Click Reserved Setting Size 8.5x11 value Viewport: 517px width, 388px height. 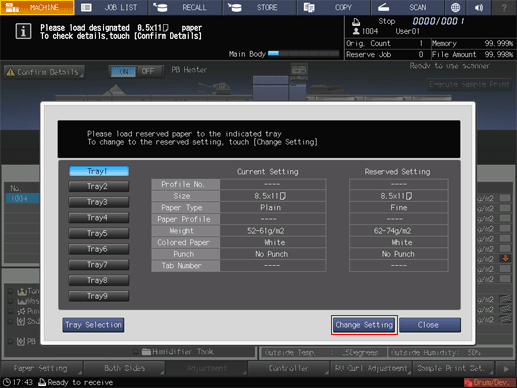[x=399, y=196]
